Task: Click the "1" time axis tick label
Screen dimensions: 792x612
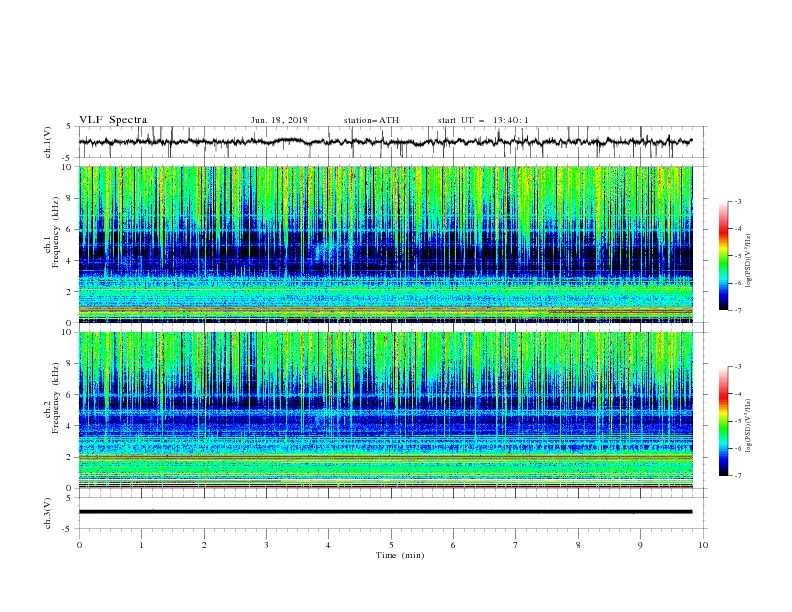Action: click(141, 545)
